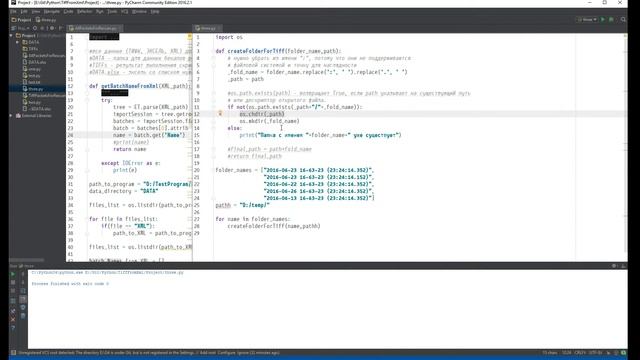Viewport: 640px width, 360px height.
Task: Run the program with the green Run toolbar arrow
Action: pos(603,20)
